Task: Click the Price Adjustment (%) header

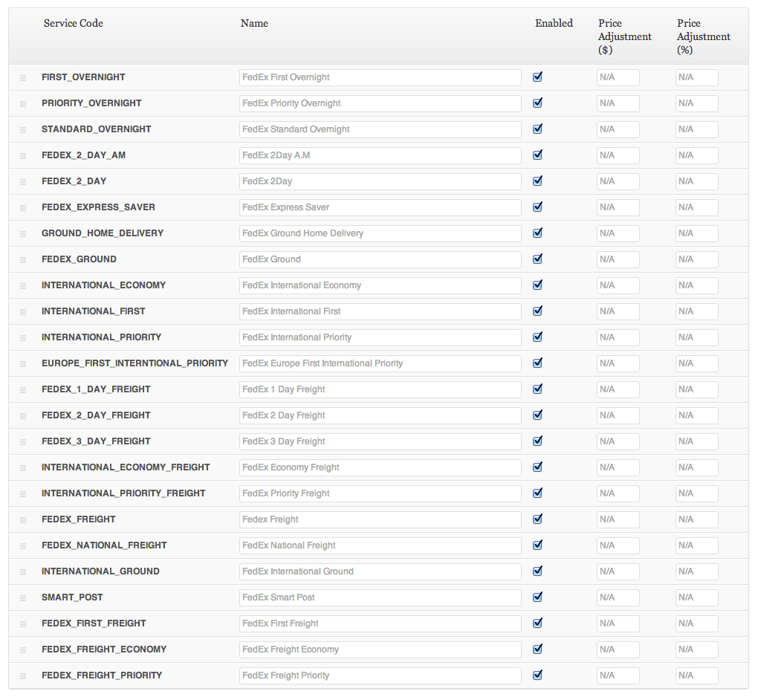Action: 703,36
